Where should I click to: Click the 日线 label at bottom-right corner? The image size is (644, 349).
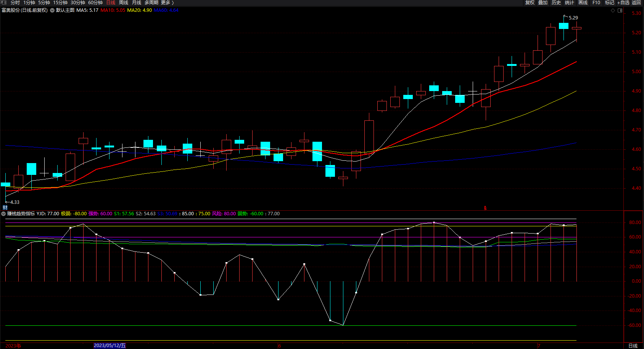pyautogui.click(x=633, y=346)
